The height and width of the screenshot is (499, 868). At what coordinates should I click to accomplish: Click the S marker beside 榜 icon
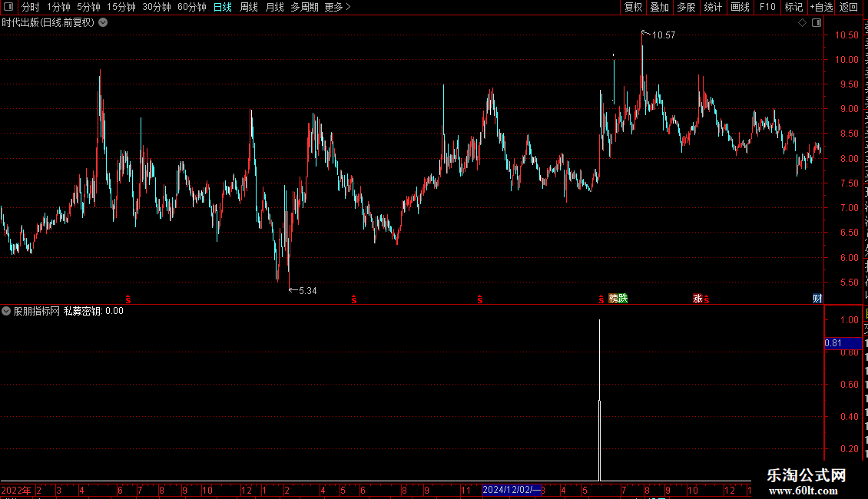pyautogui.click(x=601, y=299)
